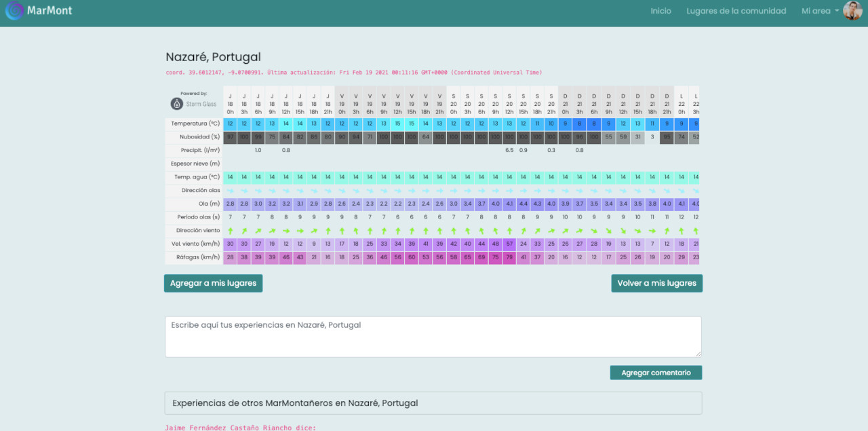Click the cyan wave arrow for V 19 0h
The height and width of the screenshot is (431, 868).
(342, 190)
